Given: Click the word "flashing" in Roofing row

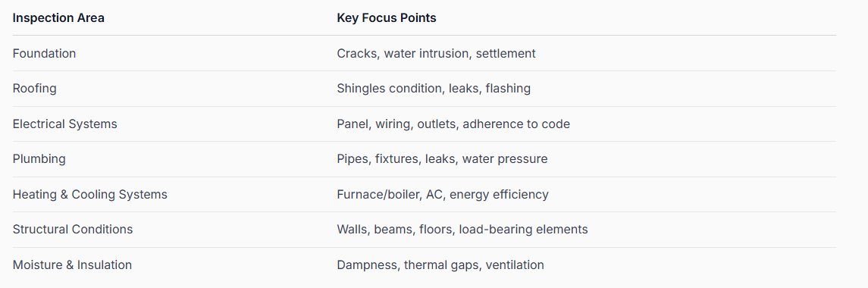Looking at the screenshot, I should [x=508, y=89].
